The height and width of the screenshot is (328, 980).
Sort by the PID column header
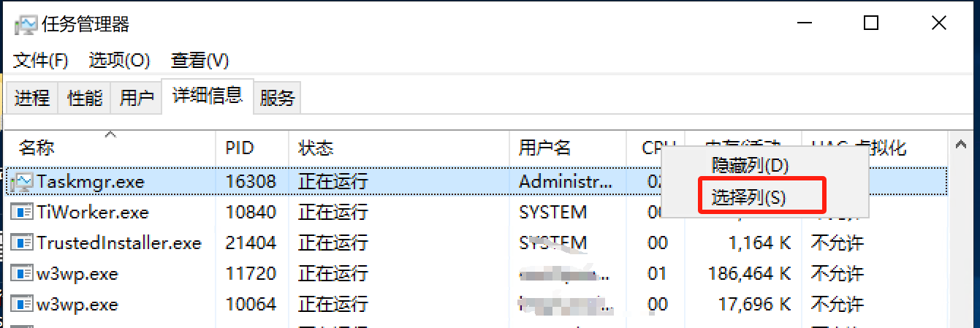(x=239, y=148)
